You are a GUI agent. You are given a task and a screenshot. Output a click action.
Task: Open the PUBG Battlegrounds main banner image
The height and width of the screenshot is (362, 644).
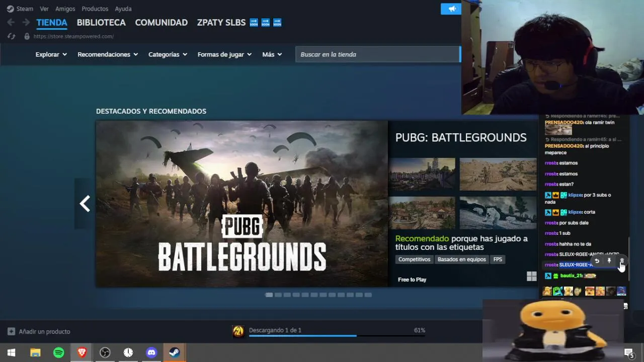242,204
